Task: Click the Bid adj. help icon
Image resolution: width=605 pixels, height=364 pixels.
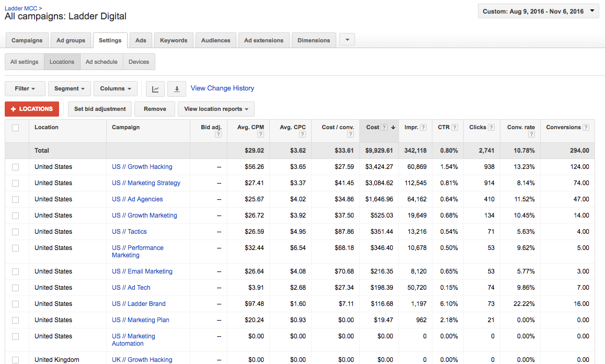Action: [x=218, y=133]
